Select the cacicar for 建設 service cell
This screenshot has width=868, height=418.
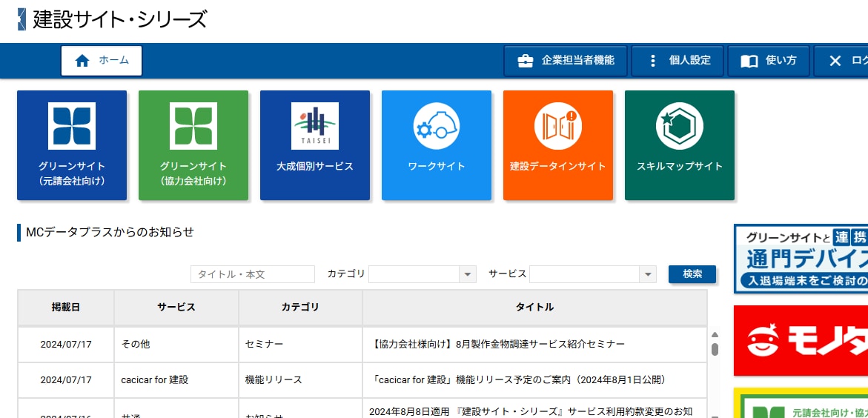pyautogui.click(x=176, y=379)
